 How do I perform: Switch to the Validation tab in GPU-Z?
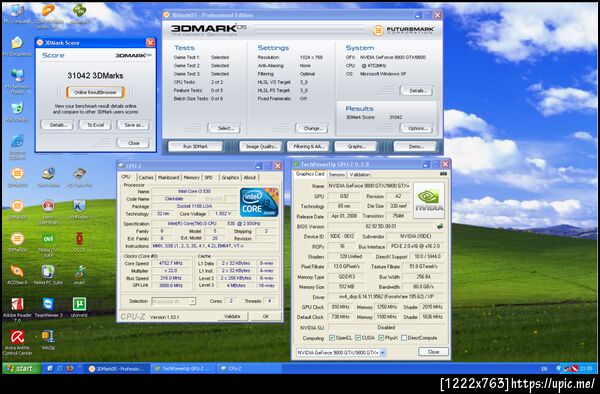coord(360,174)
